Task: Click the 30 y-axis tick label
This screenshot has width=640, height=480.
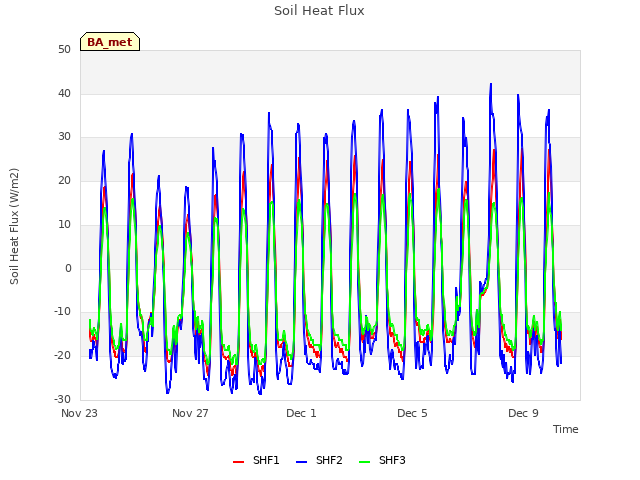Action: tap(64, 137)
